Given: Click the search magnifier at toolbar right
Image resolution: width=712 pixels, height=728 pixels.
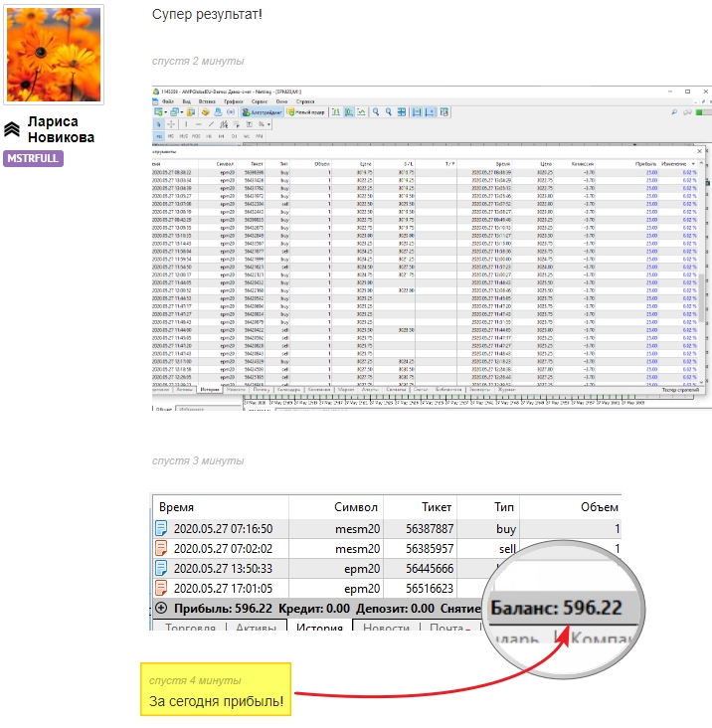Looking at the screenshot, I should pos(674,112).
